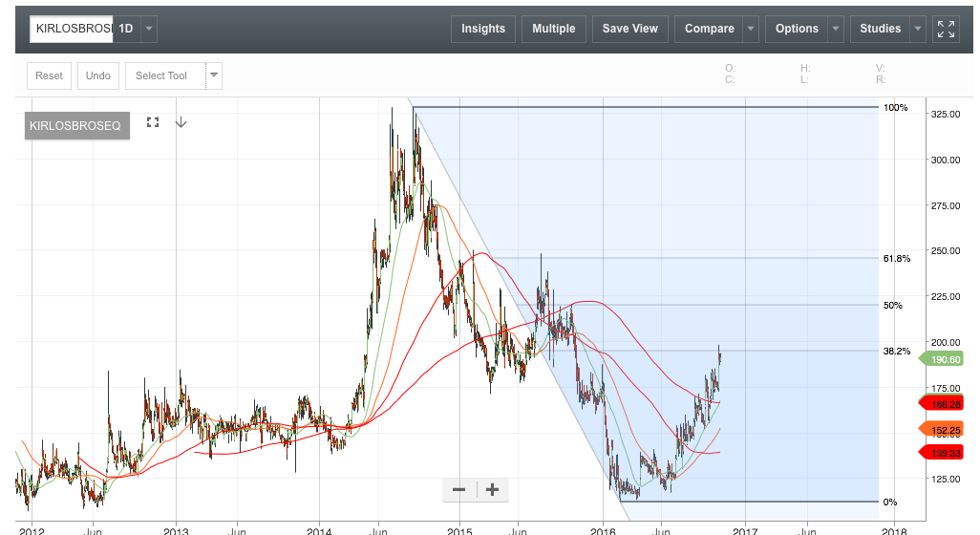The image size is (980, 535).
Task: Zoom in the chart with the plus button
Action: pyautogui.click(x=493, y=490)
